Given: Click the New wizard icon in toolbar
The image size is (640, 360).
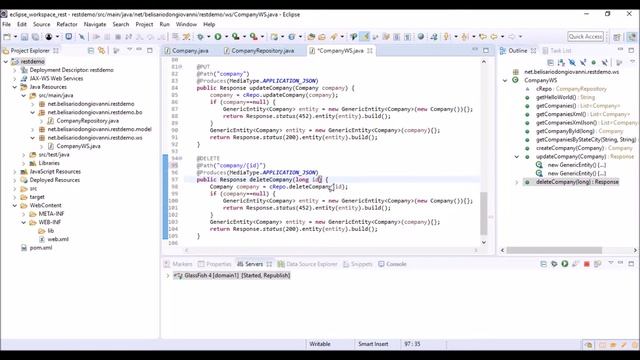Looking at the screenshot, I should 7,37.
